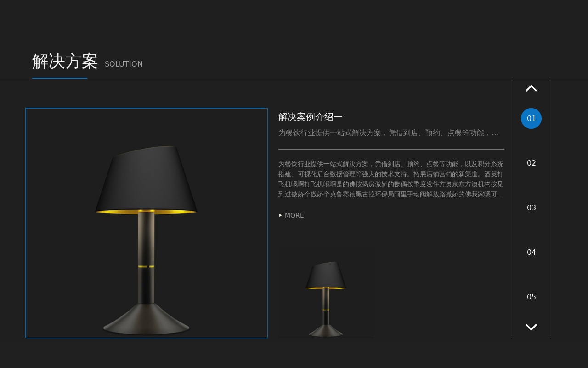Select the active 01 page indicator

[531, 118]
